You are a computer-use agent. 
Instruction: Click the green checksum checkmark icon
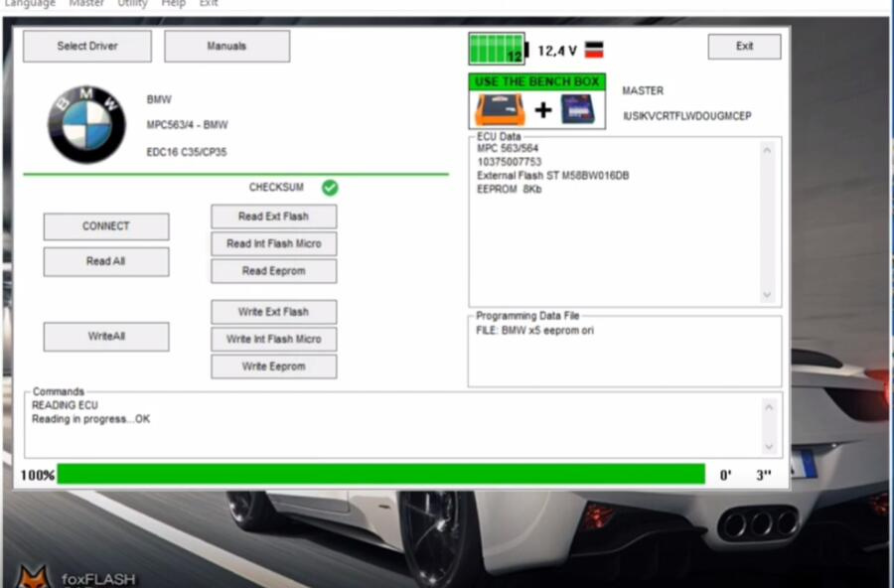[330, 187]
